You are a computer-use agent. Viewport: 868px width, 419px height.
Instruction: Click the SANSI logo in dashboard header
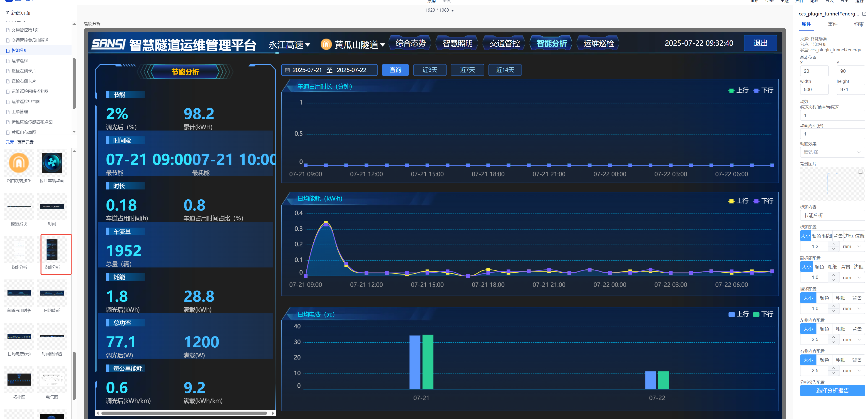[108, 44]
